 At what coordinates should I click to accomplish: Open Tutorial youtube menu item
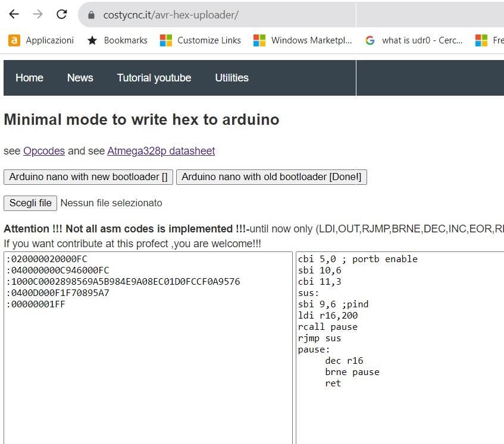154,78
